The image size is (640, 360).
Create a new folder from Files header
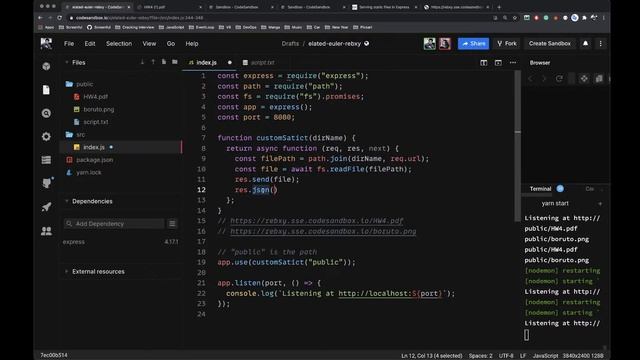[x=175, y=62]
